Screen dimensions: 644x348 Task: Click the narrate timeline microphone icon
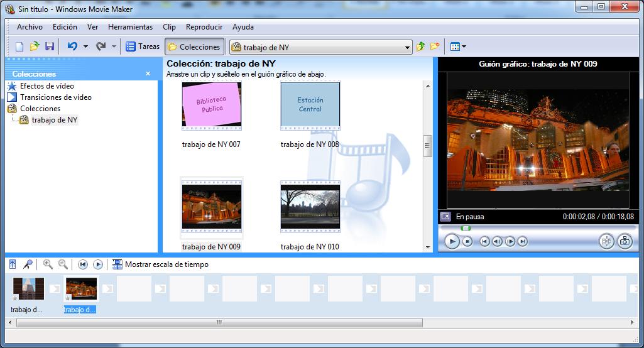tap(28, 264)
